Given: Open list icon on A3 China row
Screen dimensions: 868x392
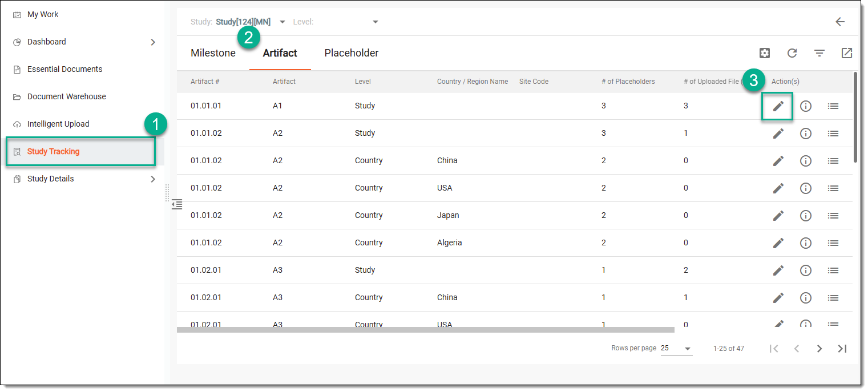Looking at the screenshot, I should tap(833, 298).
